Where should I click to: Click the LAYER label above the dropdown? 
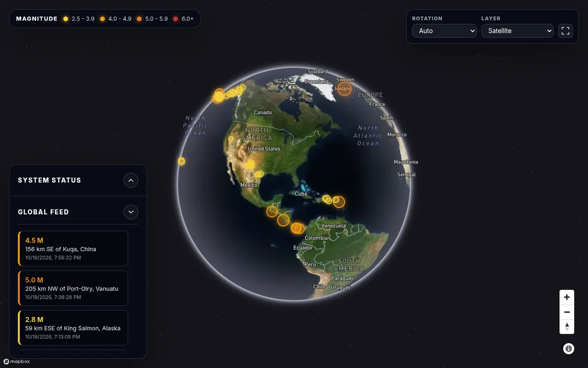pos(491,19)
